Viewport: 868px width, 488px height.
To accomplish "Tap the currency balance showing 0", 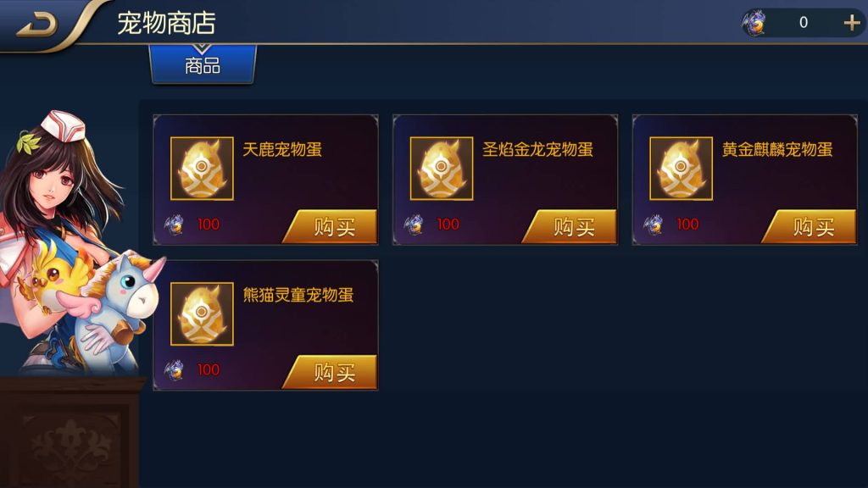I will (x=804, y=23).
